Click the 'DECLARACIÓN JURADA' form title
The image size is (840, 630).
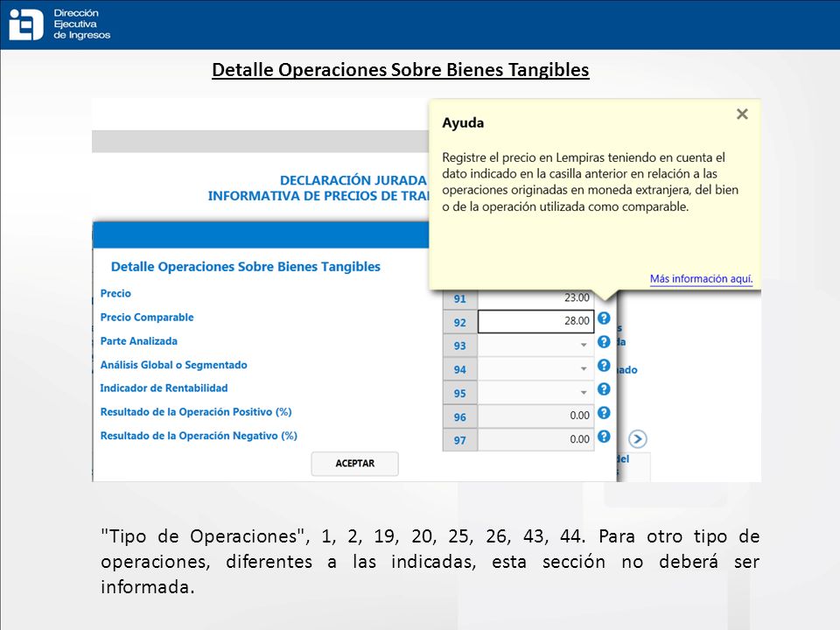(x=353, y=180)
